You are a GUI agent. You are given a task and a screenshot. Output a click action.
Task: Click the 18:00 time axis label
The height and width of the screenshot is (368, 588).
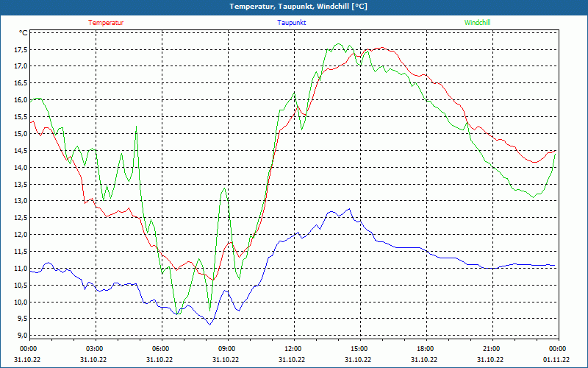point(426,349)
